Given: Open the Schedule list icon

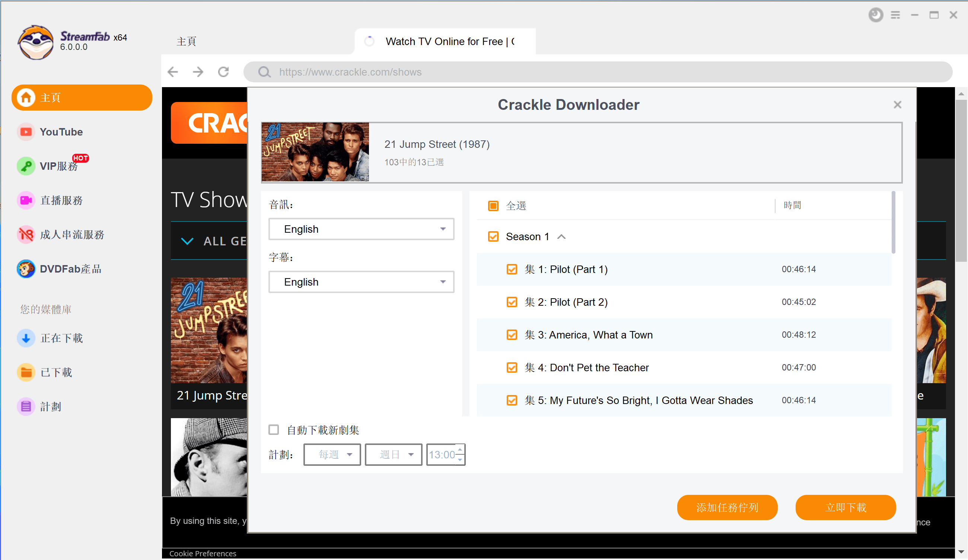Looking at the screenshot, I should click(x=26, y=406).
